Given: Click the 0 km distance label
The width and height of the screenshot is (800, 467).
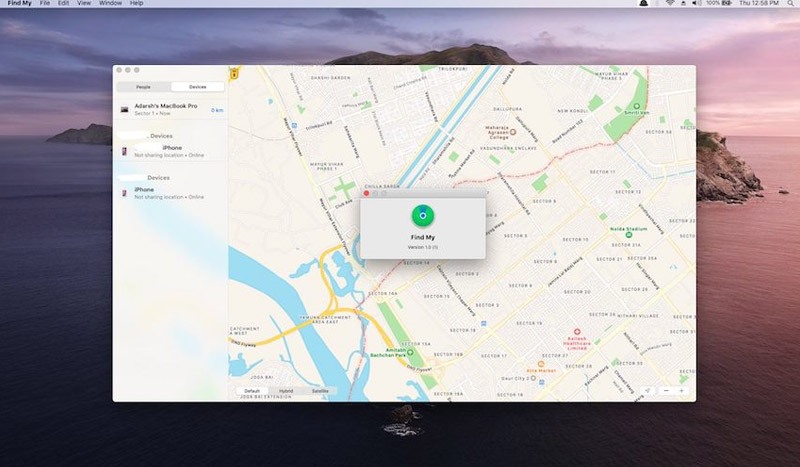Looking at the screenshot, I should pos(217,110).
